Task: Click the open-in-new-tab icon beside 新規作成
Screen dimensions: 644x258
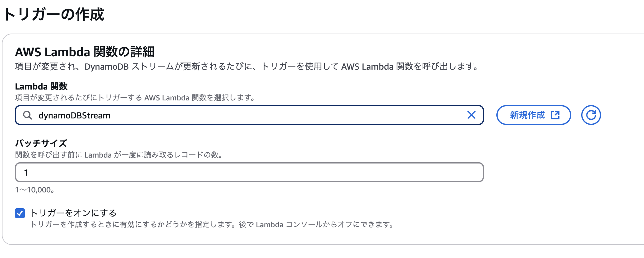Action: coord(554,115)
